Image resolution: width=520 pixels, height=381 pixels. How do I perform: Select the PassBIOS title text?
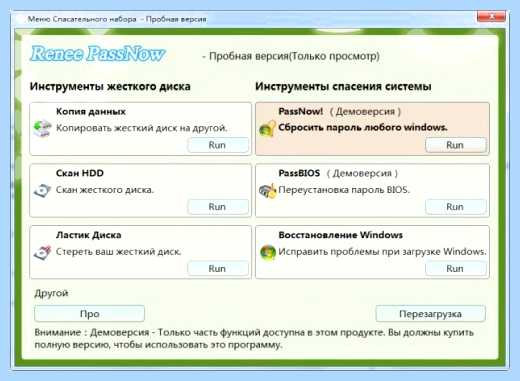point(299,173)
